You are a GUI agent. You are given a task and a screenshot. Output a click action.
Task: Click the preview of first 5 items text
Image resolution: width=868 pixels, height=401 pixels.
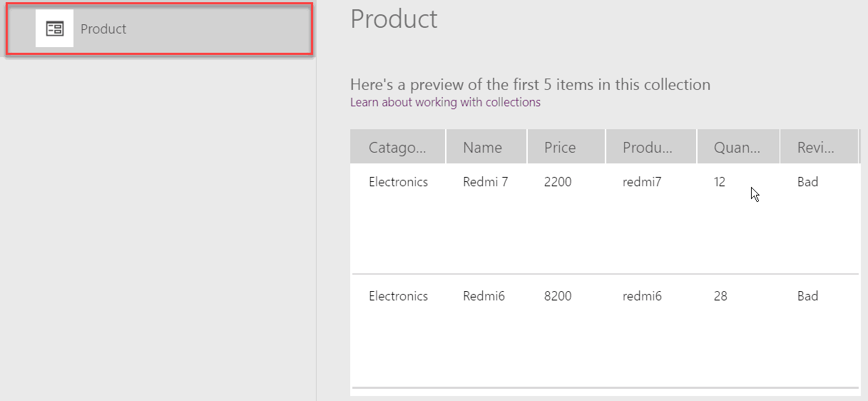tap(530, 85)
